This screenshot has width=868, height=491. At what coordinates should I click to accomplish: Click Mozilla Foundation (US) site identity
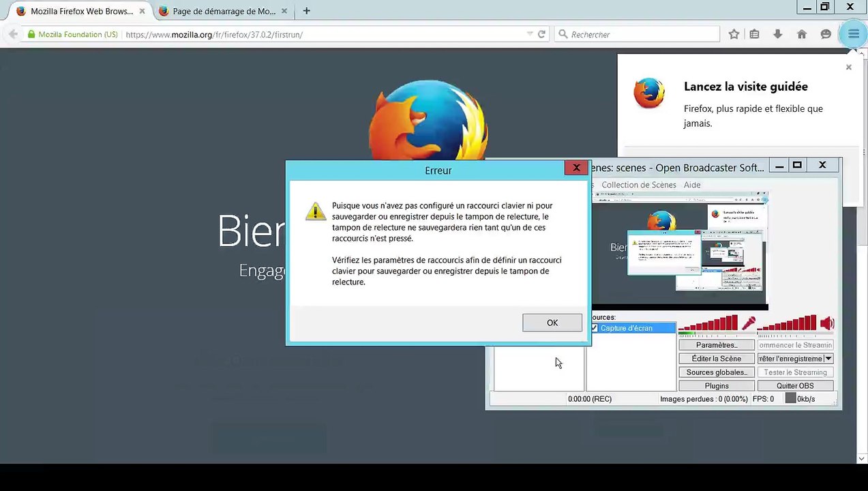[73, 34]
